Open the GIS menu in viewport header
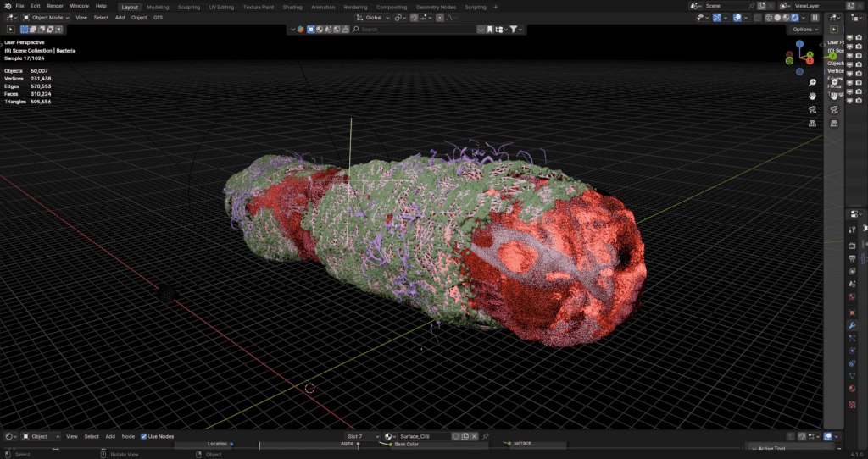The width and height of the screenshot is (868, 459). click(x=158, y=17)
